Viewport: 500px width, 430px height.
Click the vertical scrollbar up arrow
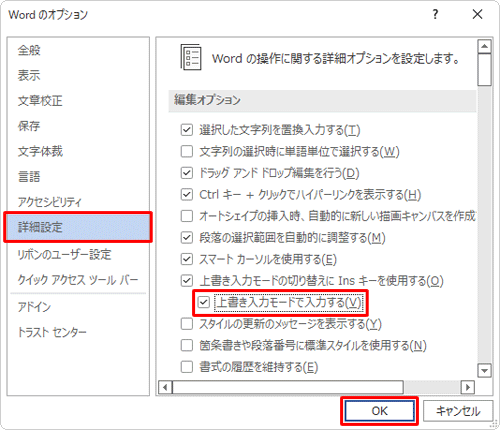(484, 46)
